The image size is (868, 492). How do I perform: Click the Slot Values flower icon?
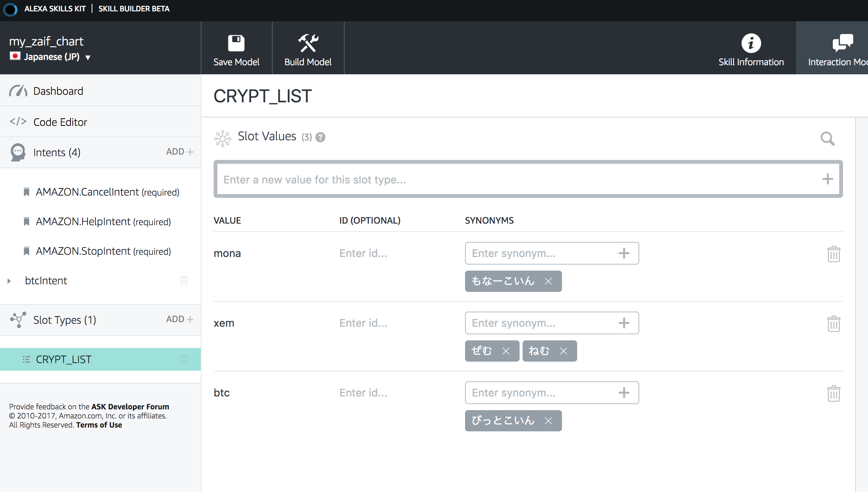tap(223, 138)
